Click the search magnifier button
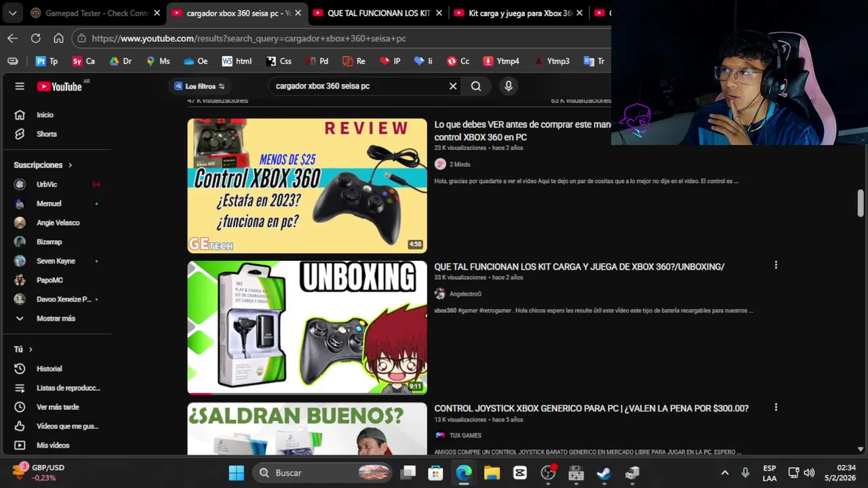 click(x=476, y=86)
